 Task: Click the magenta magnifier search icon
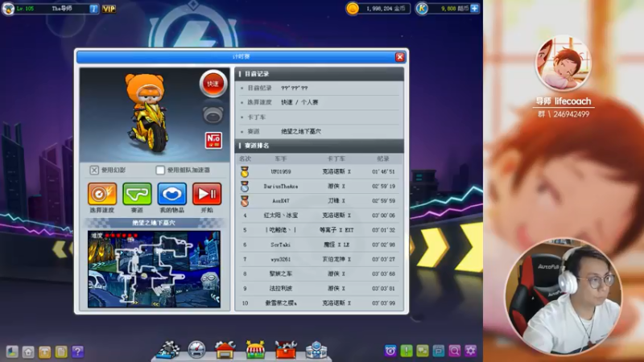point(454,351)
